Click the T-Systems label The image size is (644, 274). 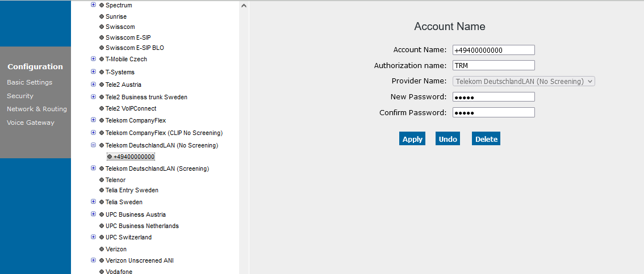pos(120,72)
